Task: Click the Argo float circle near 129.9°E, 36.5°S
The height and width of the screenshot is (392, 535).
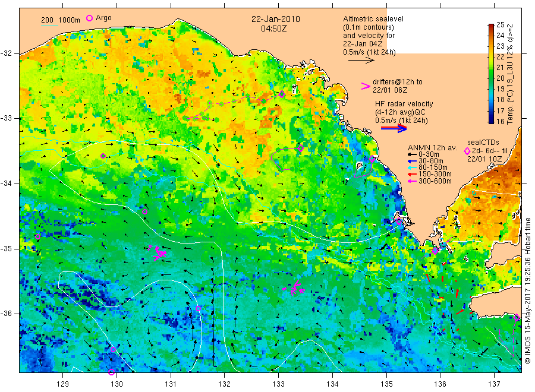Action: click(113, 349)
